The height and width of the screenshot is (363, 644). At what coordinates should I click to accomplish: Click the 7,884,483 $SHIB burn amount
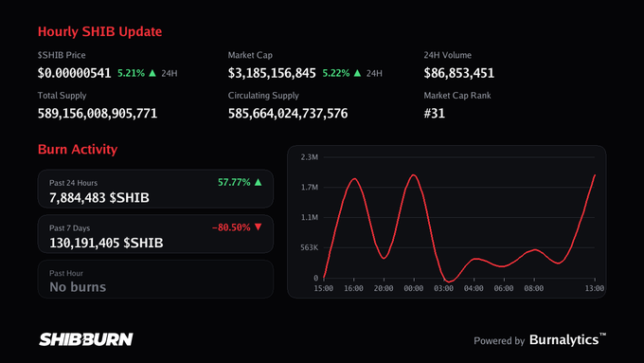click(99, 198)
